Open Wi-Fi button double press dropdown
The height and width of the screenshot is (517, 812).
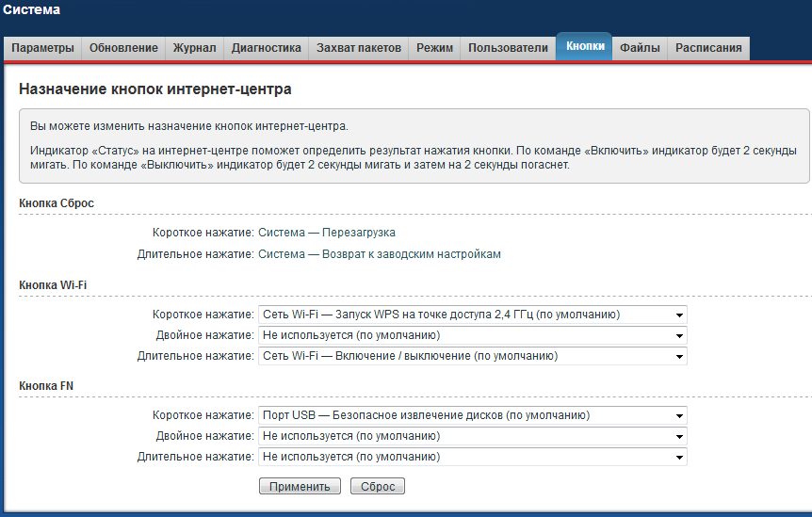pyautogui.click(x=472, y=335)
